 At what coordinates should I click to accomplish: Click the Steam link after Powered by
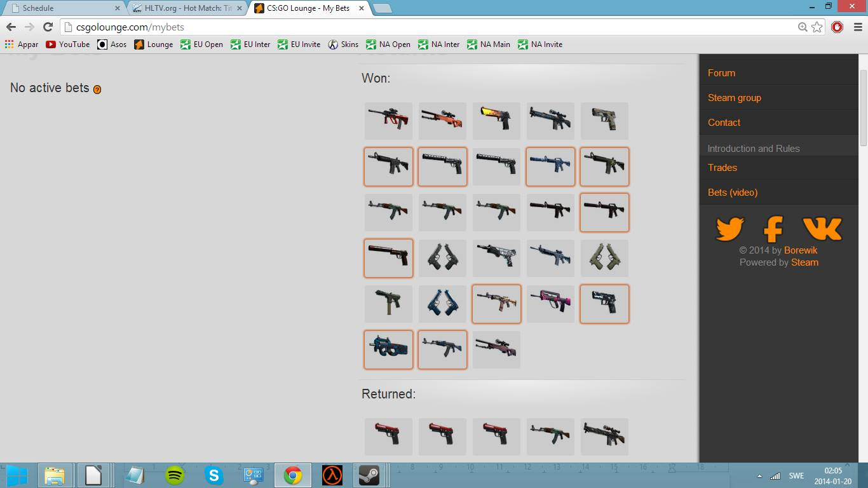point(804,262)
